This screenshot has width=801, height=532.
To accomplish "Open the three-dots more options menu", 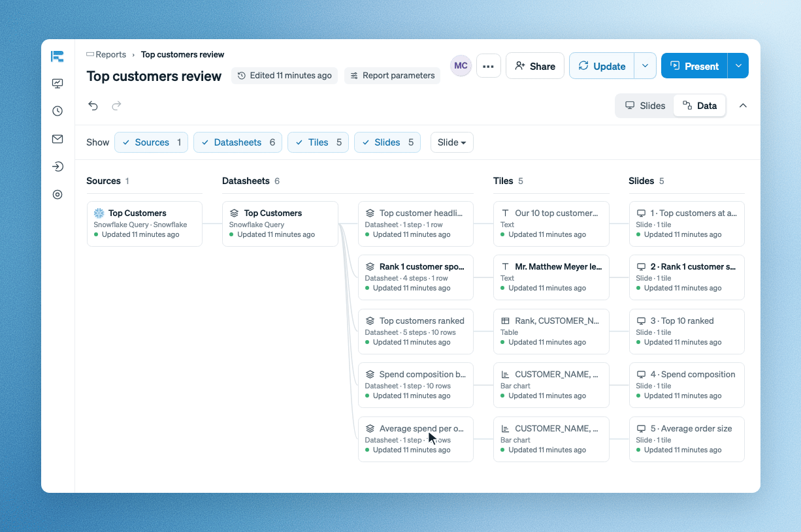I will tap(488, 66).
